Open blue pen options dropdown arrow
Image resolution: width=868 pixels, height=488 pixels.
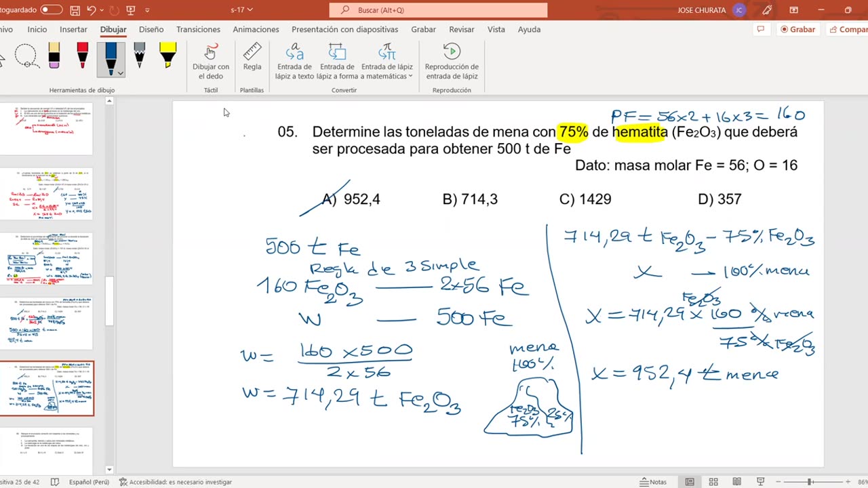[x=120, y=73]
